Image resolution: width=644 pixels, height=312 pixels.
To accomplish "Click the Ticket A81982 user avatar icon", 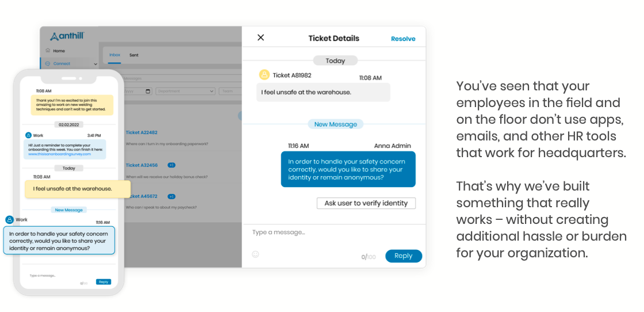I will point(264,75).
